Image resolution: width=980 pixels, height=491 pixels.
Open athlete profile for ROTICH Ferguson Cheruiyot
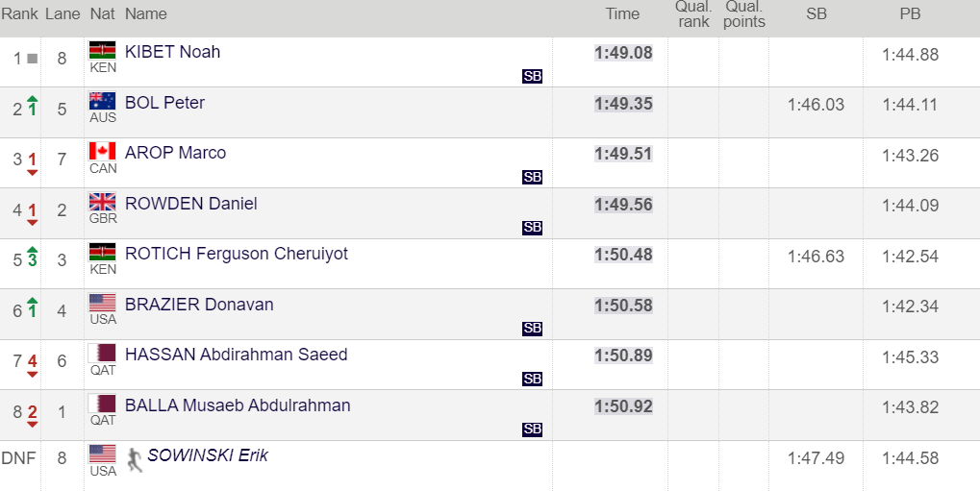point(237,254)
